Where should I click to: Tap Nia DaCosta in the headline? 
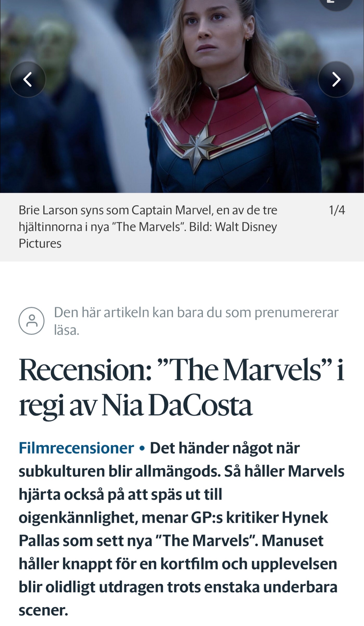tap(177, 405)
